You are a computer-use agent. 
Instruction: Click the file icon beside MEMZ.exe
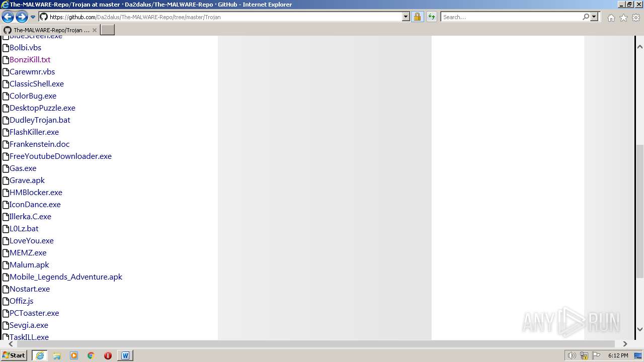coord(6,253)
